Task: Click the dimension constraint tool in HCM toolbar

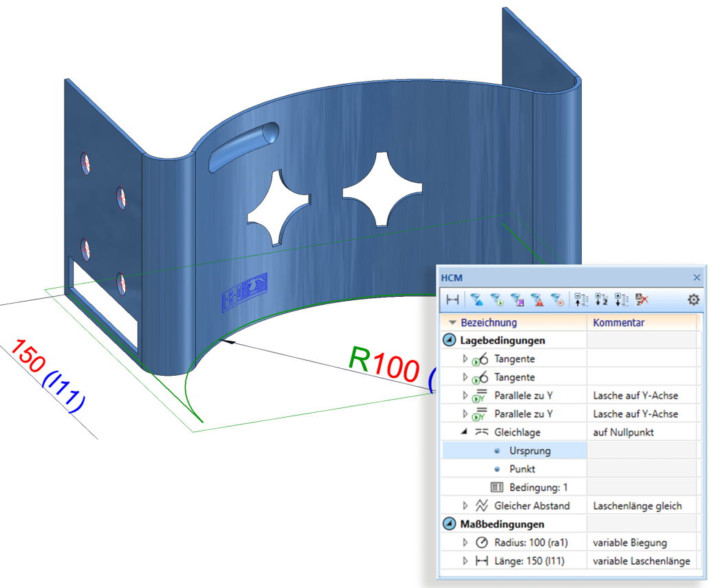Action: point(452,299)
